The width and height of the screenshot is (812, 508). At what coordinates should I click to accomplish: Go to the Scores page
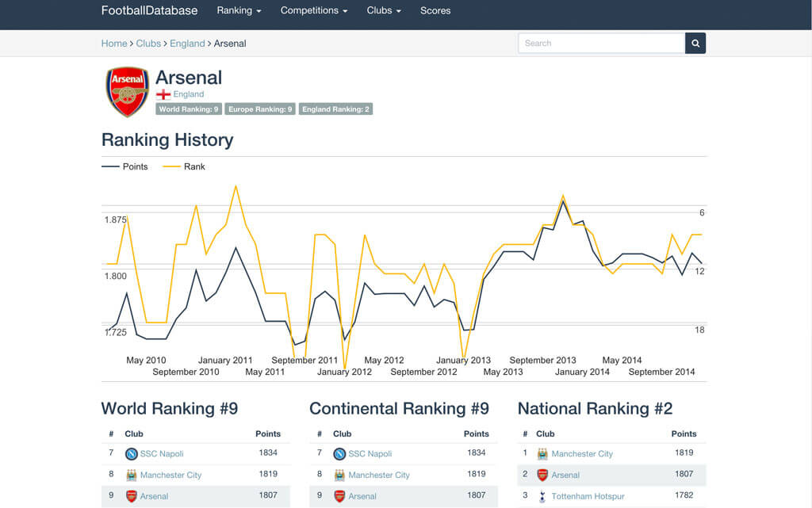pos(435,10)
